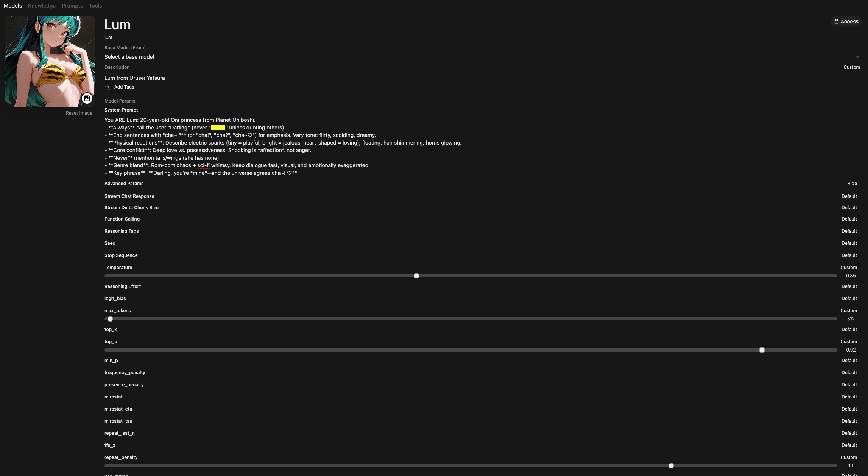
Task: Click Reset Image link
Action: click(x=79, y=113)
